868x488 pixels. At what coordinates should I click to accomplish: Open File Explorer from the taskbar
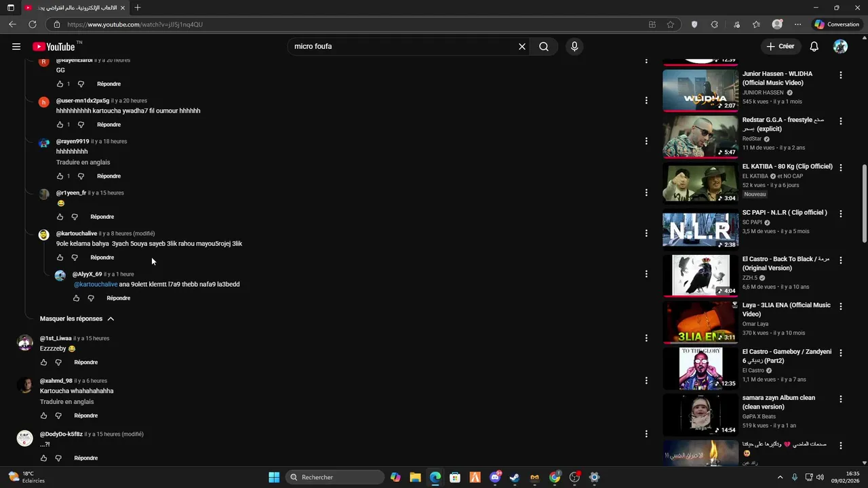415,477
